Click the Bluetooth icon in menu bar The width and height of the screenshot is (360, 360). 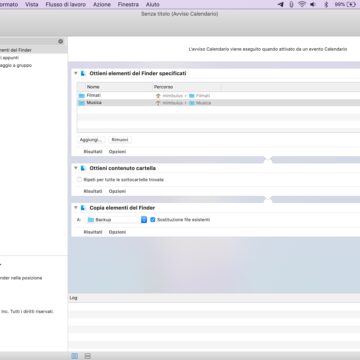pos(326,4)
